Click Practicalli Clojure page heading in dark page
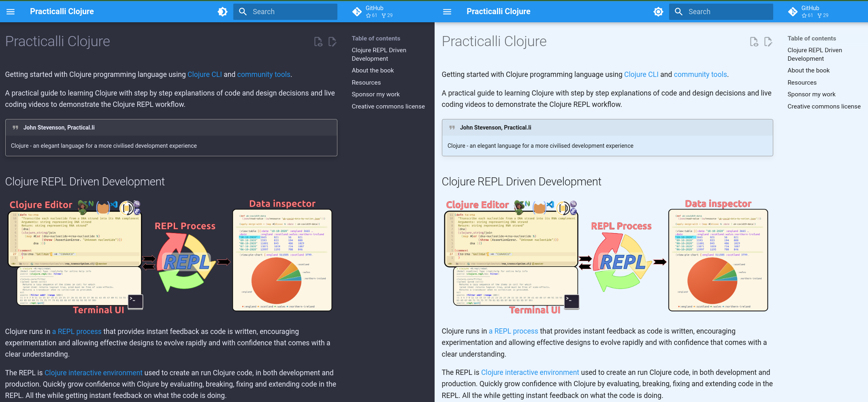The height and width of the screenshot is (402, 868). click(x=58, y=41)
